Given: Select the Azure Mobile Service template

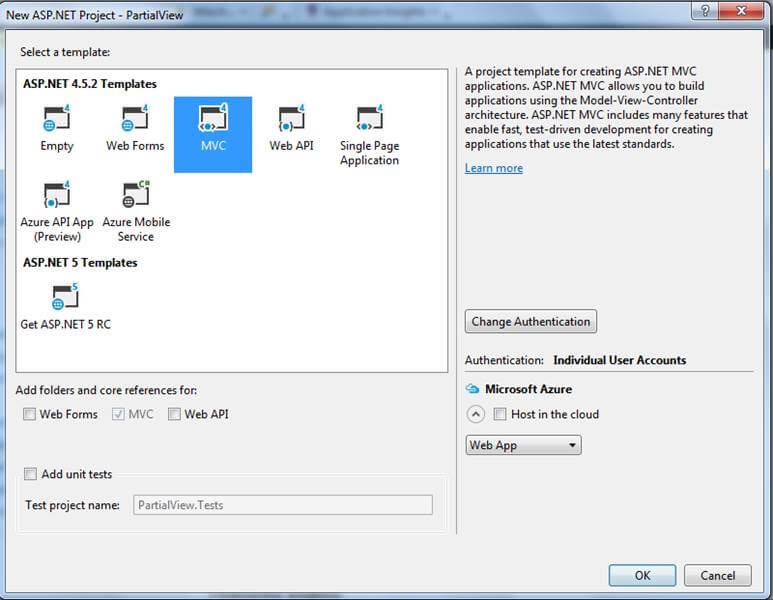Looking at the screenshot, I should [136, 211].
